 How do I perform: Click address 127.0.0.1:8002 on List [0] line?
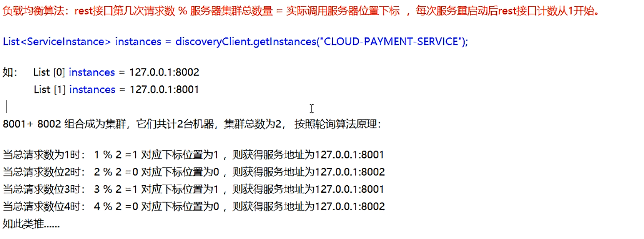tap(164, 72)
